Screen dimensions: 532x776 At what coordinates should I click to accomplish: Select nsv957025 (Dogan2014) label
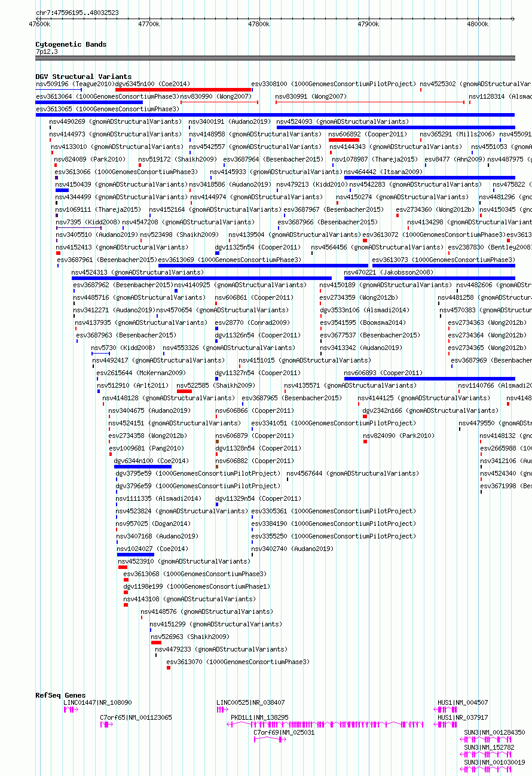click(x=153, y=524)
